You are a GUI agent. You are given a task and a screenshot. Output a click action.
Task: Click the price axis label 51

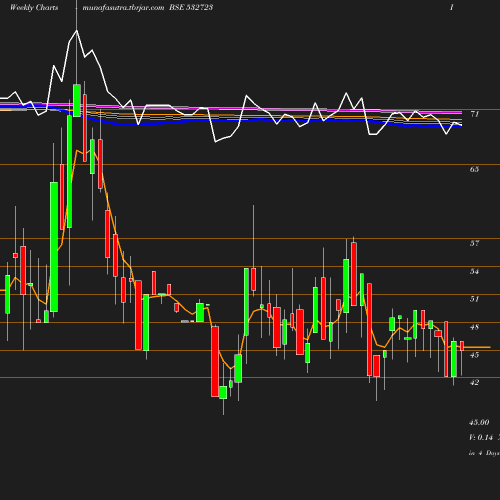[x=474, y=299]
